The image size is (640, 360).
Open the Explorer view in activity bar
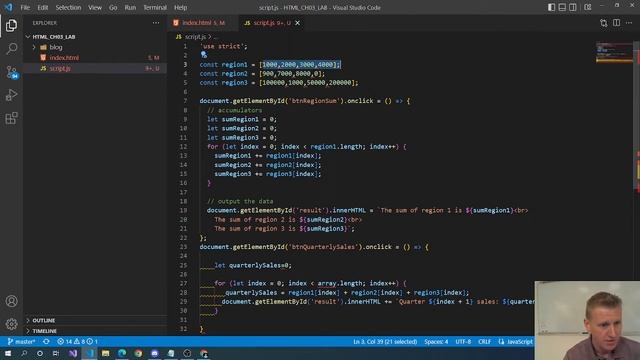(x=11, y=25)
